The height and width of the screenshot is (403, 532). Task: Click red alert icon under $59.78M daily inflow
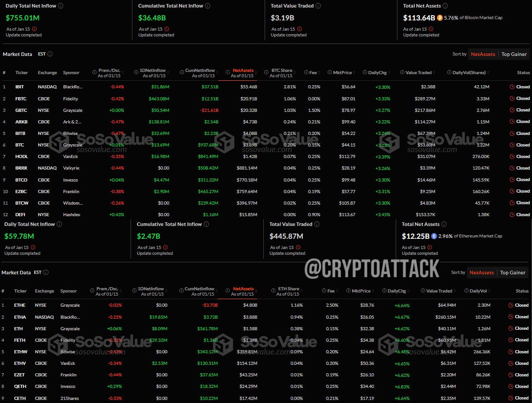coord(33,248)
